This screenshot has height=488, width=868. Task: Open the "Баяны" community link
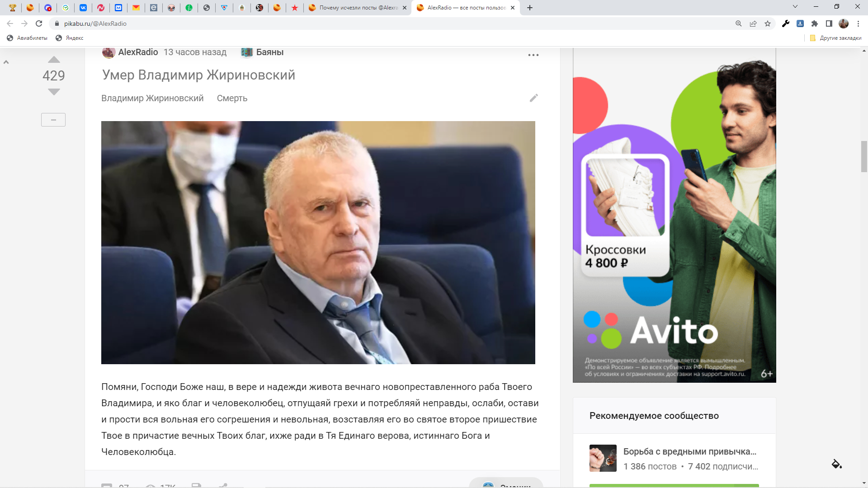click(269, 52)
